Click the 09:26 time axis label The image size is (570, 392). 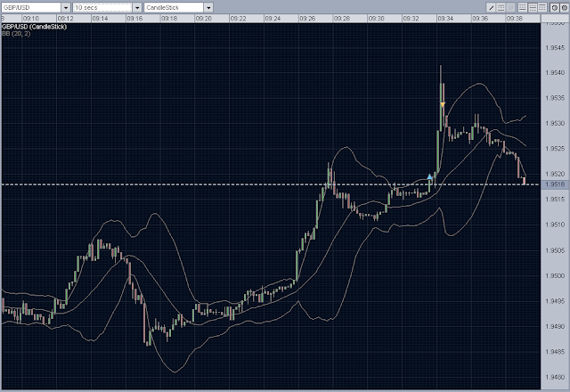[307, 18]
